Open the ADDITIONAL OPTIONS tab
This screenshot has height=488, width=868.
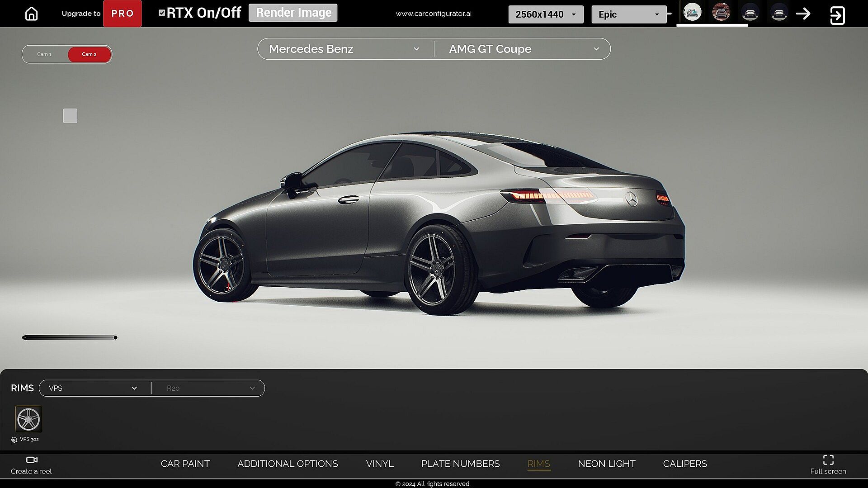[288, 464]
